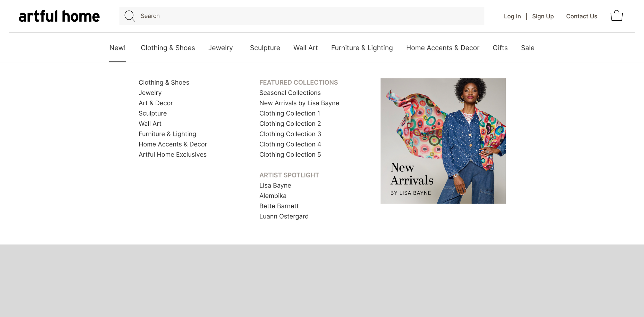Select the Gifts navigation item

(x=500, y=48)
